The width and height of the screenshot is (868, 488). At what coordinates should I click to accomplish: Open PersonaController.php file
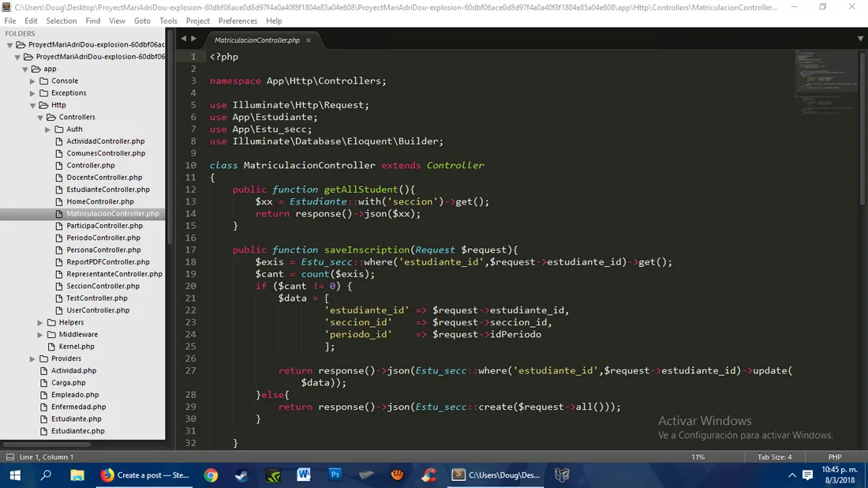click(x=103, y=250)
